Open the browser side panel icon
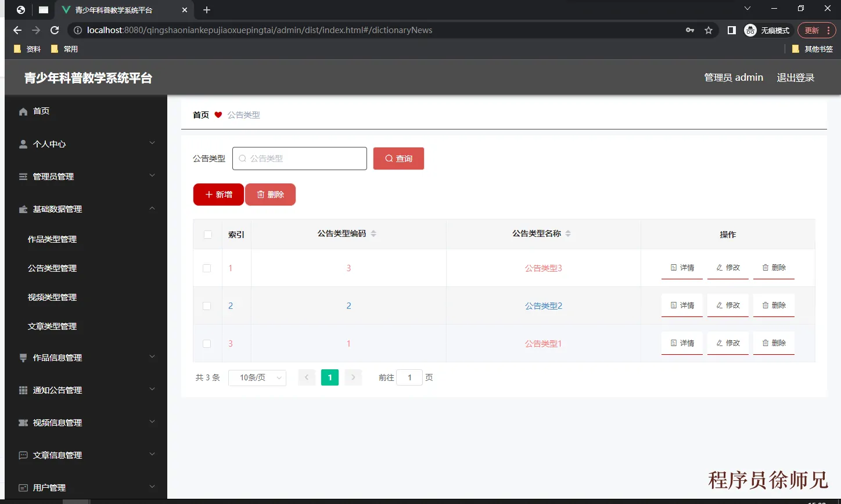The height and width of the screenshot is (504, 841). pos(732,30)
